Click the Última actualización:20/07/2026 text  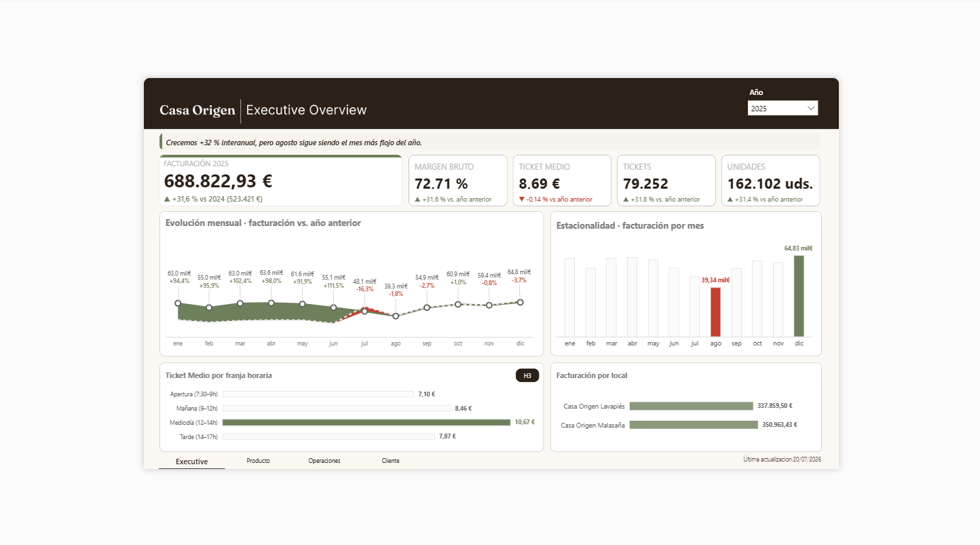pyautogui.click(x=783, y=459)
